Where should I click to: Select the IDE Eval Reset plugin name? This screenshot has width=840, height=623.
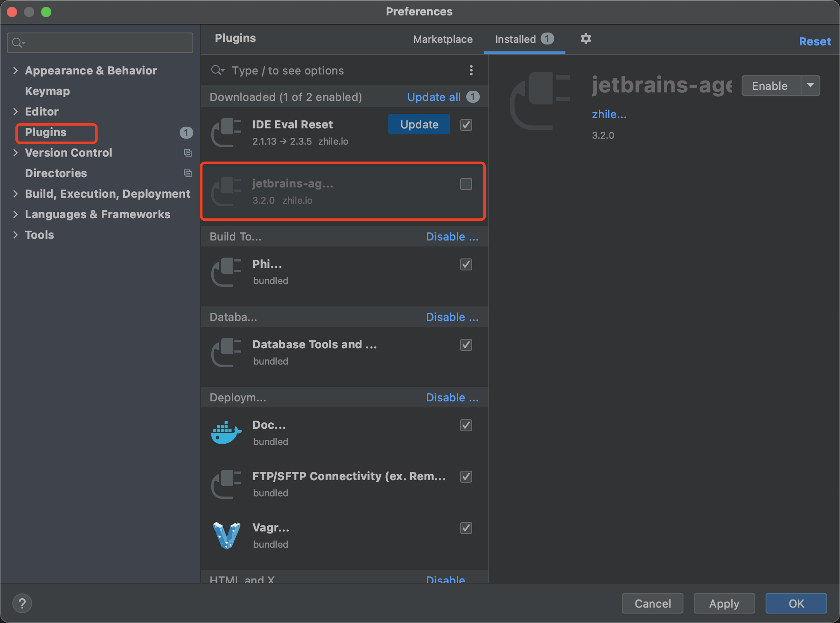point(293,125)
